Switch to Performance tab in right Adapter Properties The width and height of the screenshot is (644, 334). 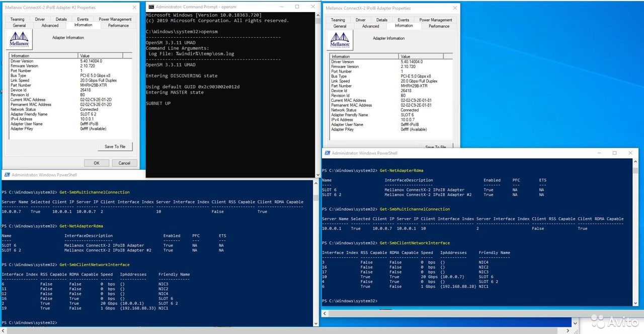pyautogui.click(x=439, y=26)
